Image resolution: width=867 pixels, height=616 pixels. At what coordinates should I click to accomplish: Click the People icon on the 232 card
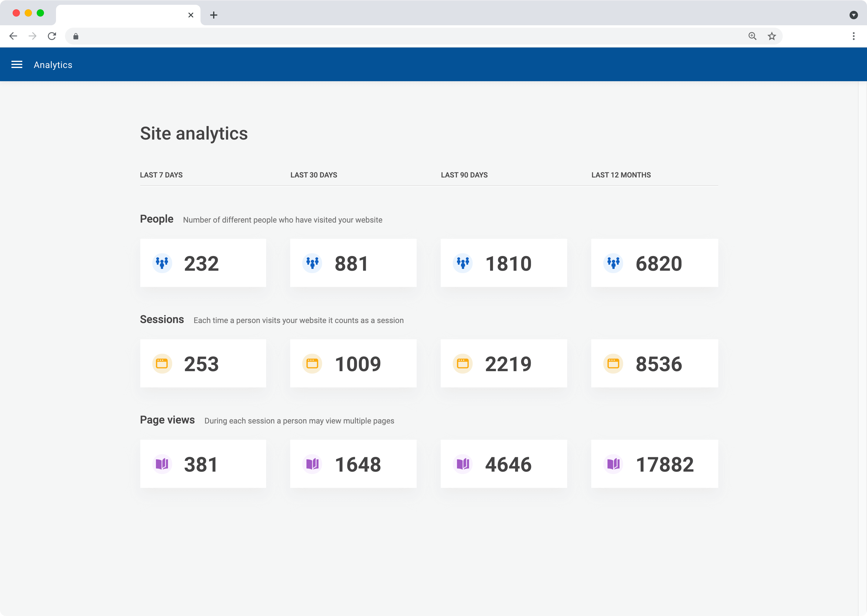162,263
